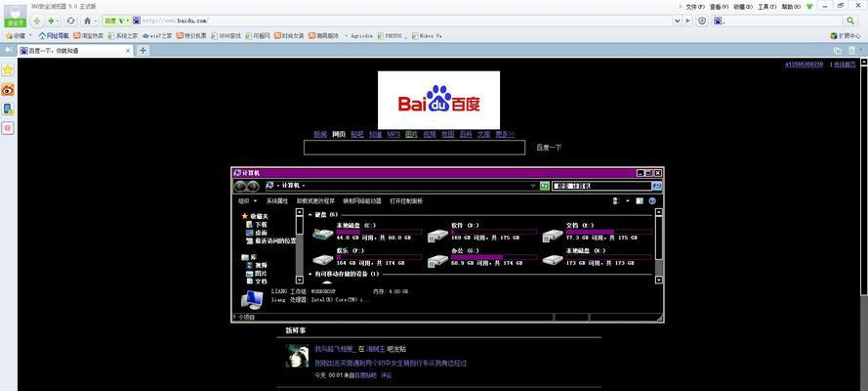
Task: Open the 扩展中心 extension center
Action: coord(846,35)
